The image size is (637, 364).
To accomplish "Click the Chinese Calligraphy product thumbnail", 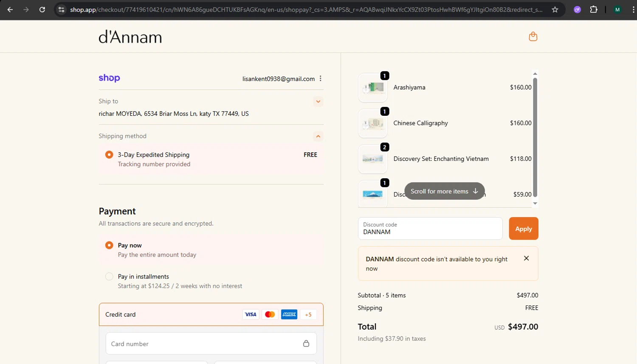I will click(x=373, y=123).
